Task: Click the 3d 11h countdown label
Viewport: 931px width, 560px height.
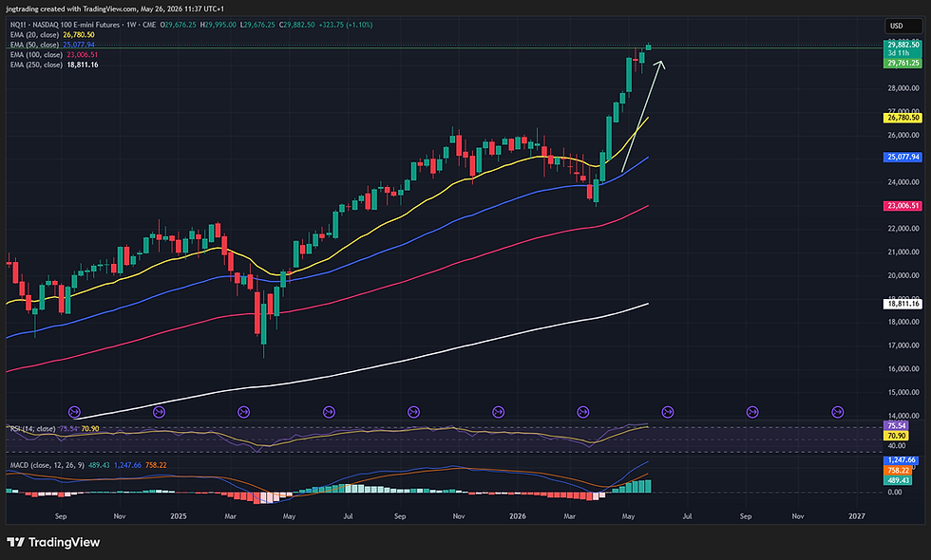Action: coord(899,53)
